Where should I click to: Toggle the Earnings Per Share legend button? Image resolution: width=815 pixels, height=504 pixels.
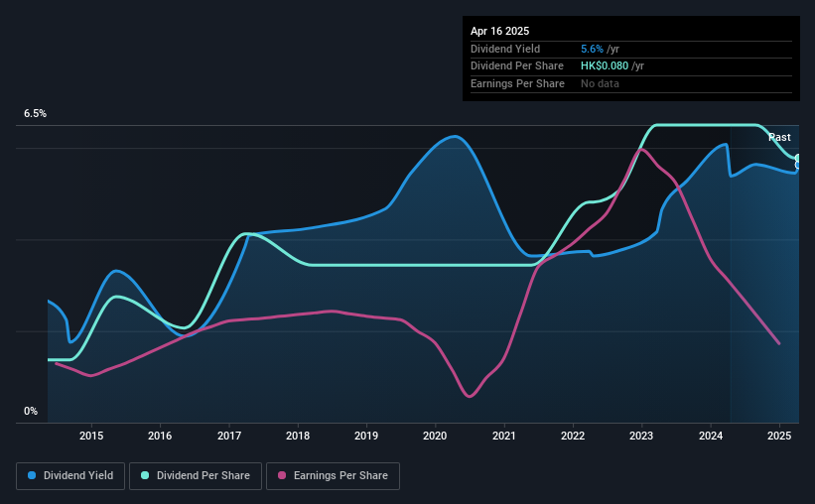click(x=334, y=476)
